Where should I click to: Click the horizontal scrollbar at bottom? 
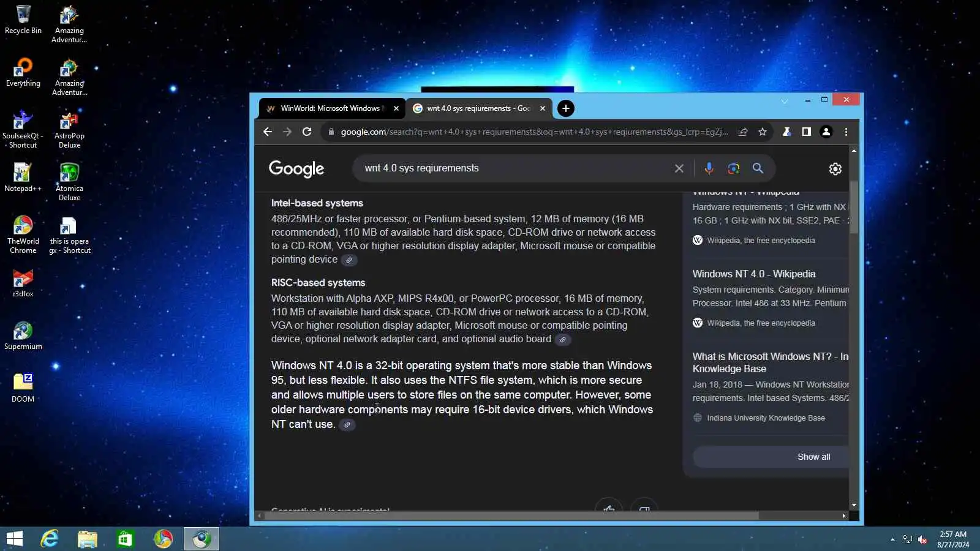[x=511, y=516]
